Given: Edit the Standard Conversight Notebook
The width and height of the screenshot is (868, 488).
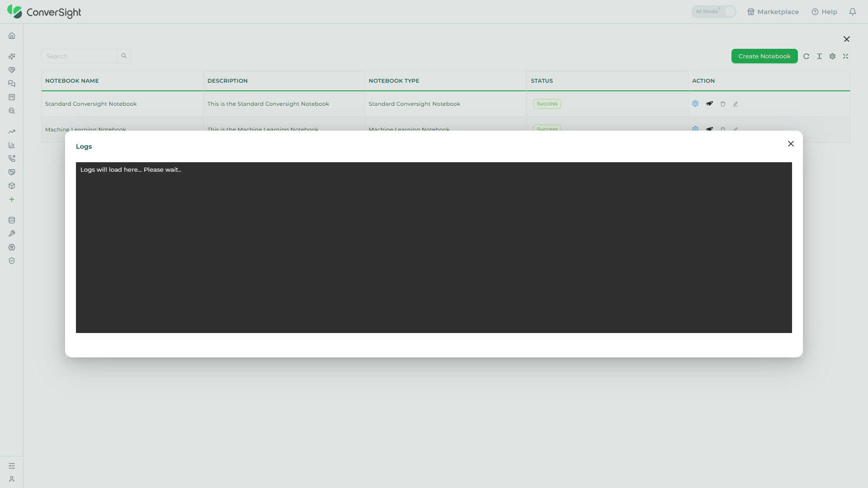Looking at the screenshot, I should tap(736, 104).
